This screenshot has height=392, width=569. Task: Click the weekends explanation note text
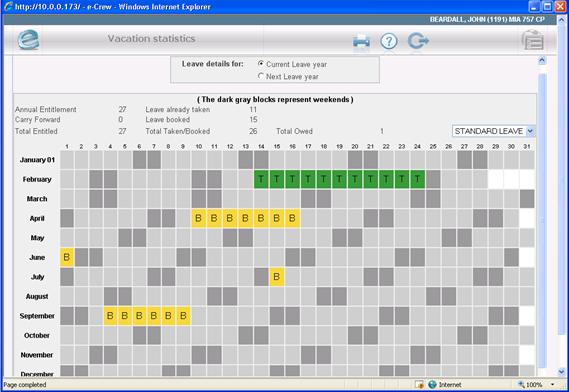tap(275, 99)
